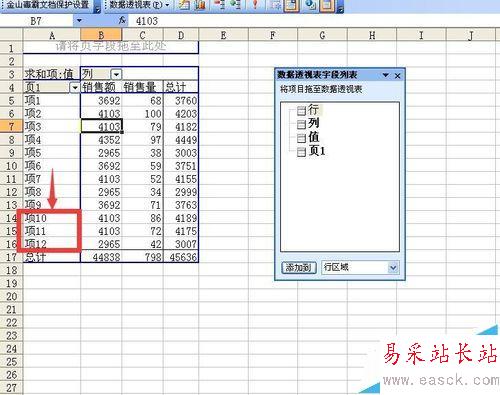Select the 页1 field in field list
This screenshot has width=500, height=395.
pos(317,151)
